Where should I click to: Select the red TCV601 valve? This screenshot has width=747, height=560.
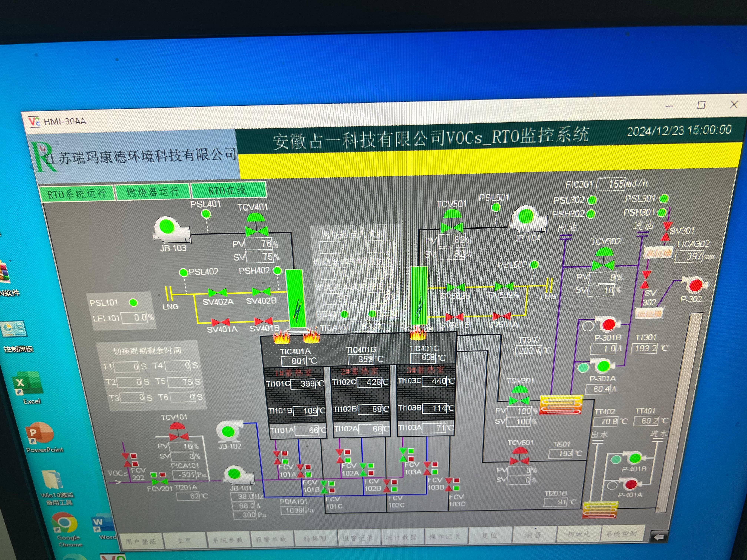(x=519, y=456)
